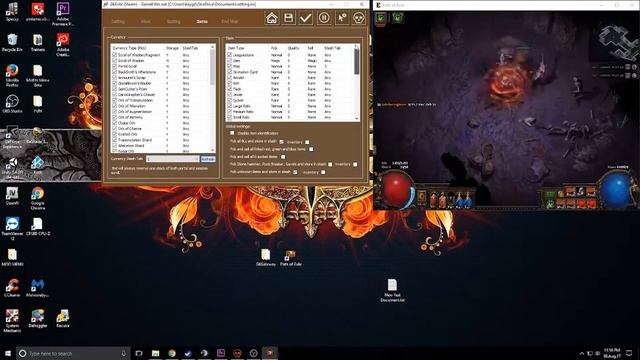The image size is (640, 360).
Task: Toggle Chaos Orb checkbox
Action: click(115, 123)
